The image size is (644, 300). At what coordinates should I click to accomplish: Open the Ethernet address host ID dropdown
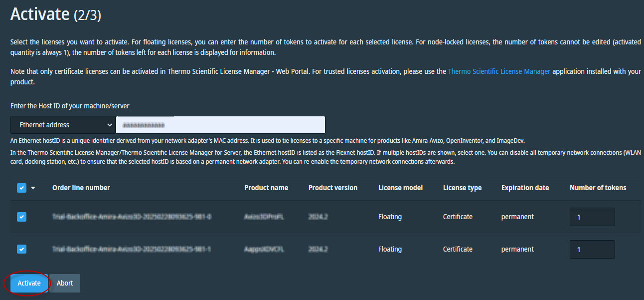point(63,125)
